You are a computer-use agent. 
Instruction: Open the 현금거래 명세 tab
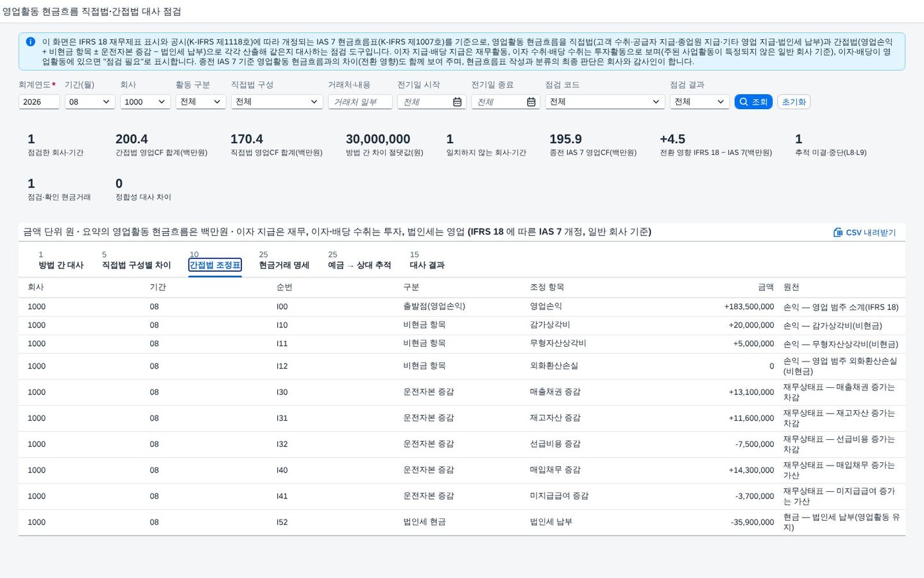pyautogui.click(x=284, y=260)
